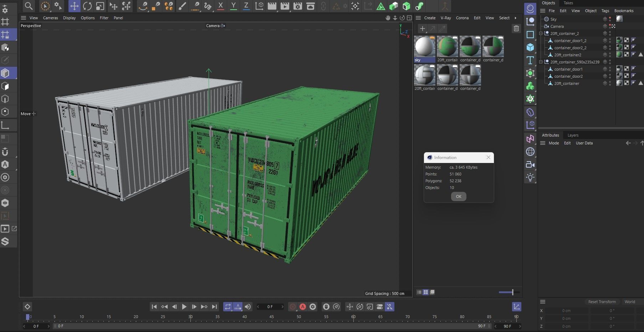This screenshot has height=332, width=644.
Task: Select the sky material thumbnail
Action: [x=424, y=46]
